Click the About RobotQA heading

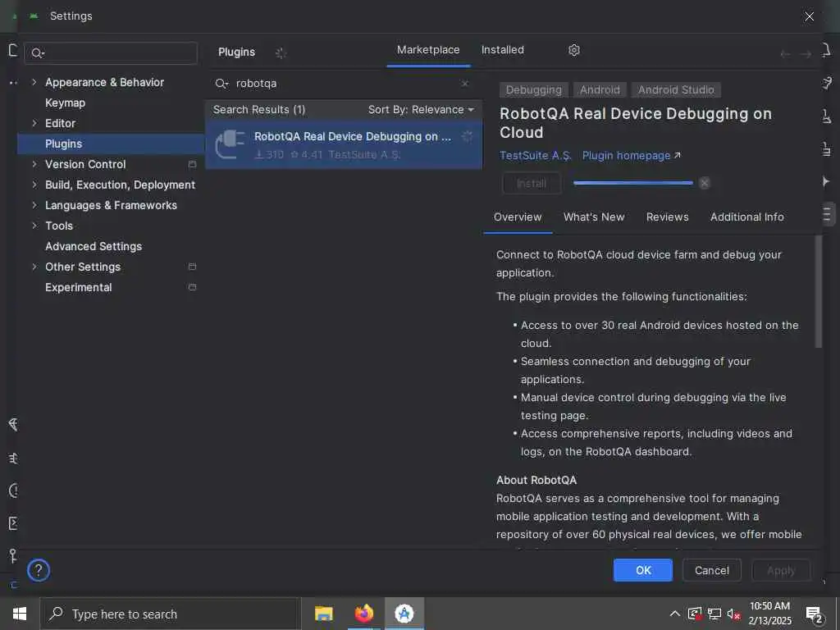(x=536, y=480)
